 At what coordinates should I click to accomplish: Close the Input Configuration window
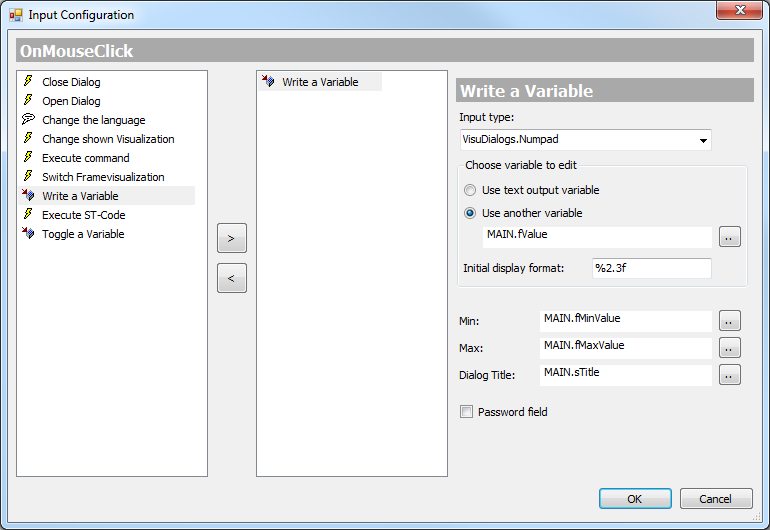(x=740, y=10)
